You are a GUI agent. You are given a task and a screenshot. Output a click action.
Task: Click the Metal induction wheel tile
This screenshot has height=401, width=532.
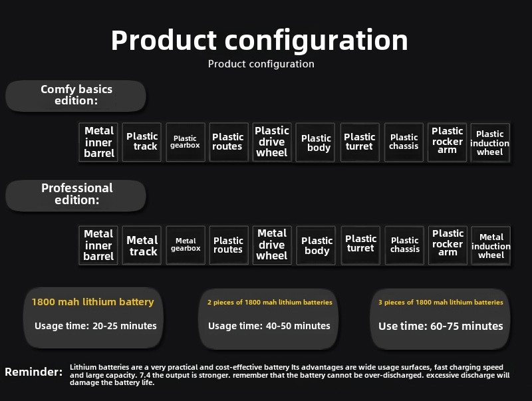(x=491, y=246)
